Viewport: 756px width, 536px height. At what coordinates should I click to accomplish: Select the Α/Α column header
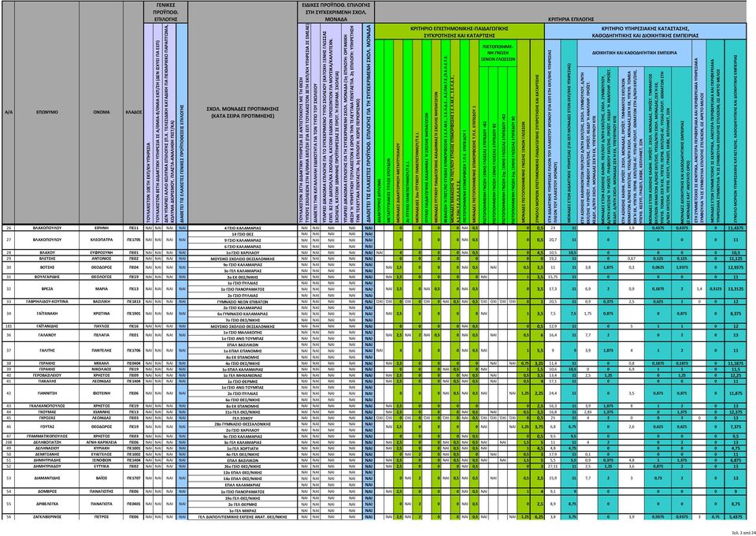(x=8, y=111)
